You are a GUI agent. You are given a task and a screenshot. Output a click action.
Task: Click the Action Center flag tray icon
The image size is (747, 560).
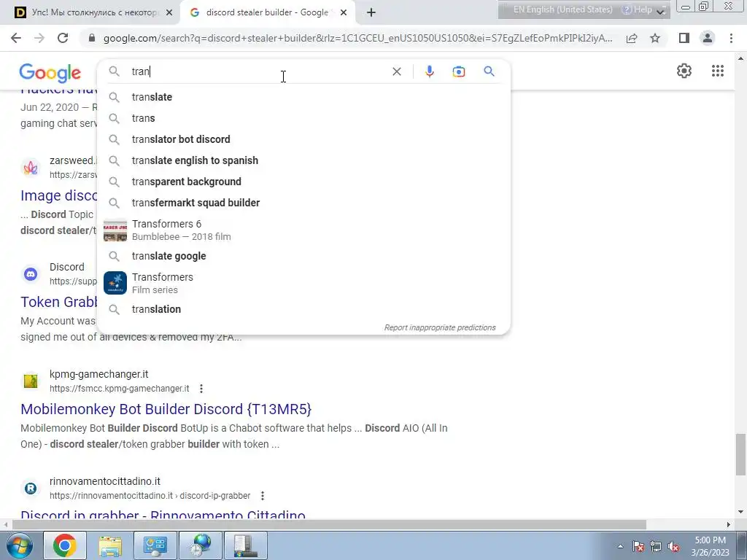pyautogui.click(x=638, y=547)
